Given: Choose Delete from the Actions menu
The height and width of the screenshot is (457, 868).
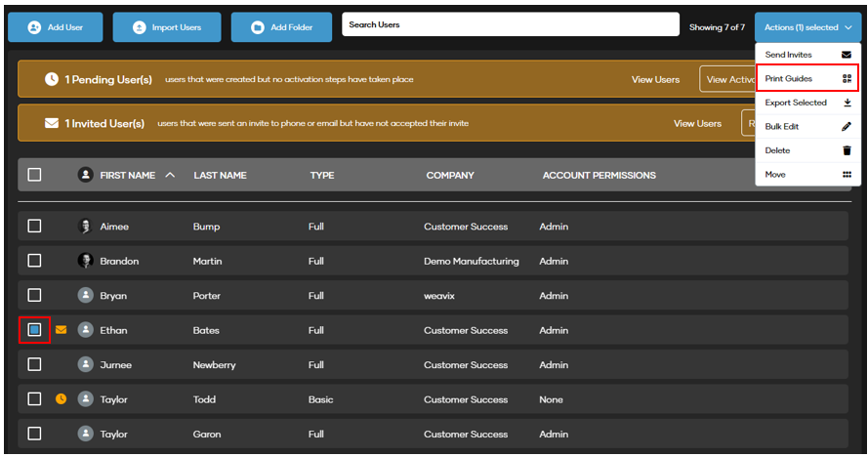Looking at the screenshot, I should pos(807,150).
